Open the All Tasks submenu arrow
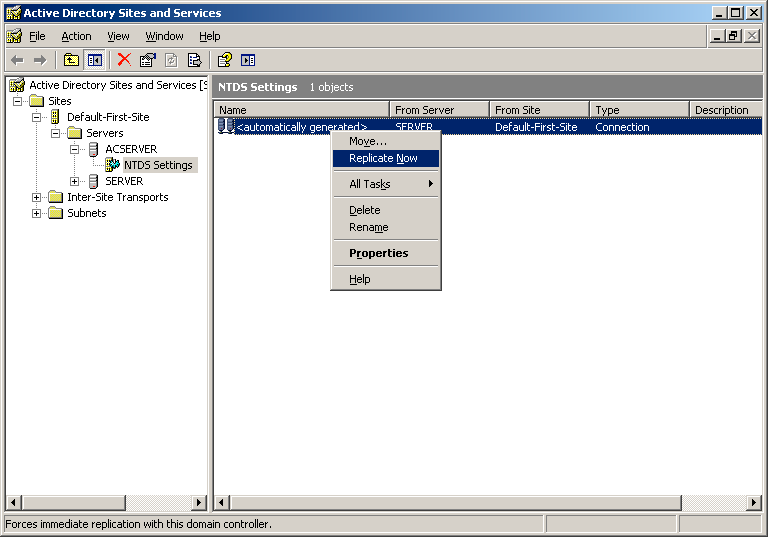Image resolution: width=768 pixels, height=537 pixels. point(431,184)
